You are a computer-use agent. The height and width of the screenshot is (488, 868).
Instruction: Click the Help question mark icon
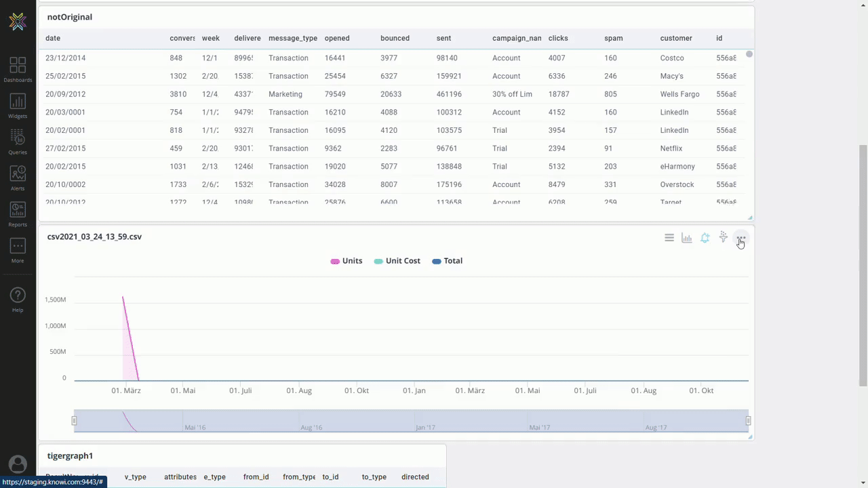coord(18,299)
